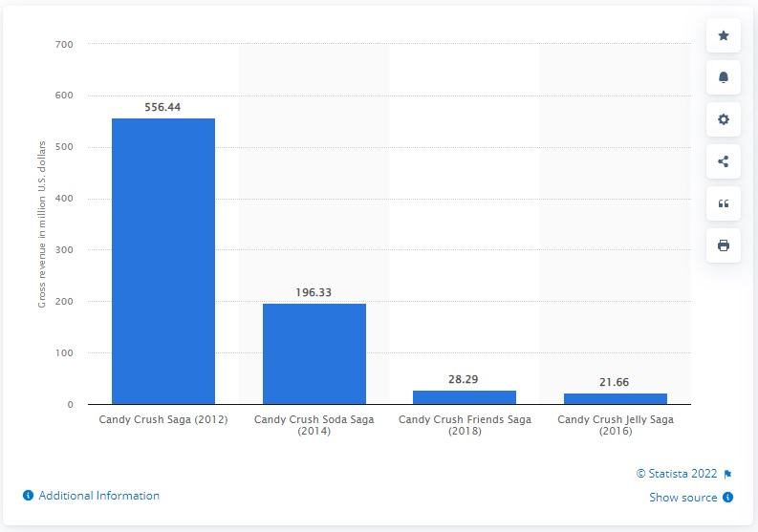Click the Candy Crush Friends Saga (2018) label
Viewport: 758px width, 532px height.
click(x=465, y=425)
